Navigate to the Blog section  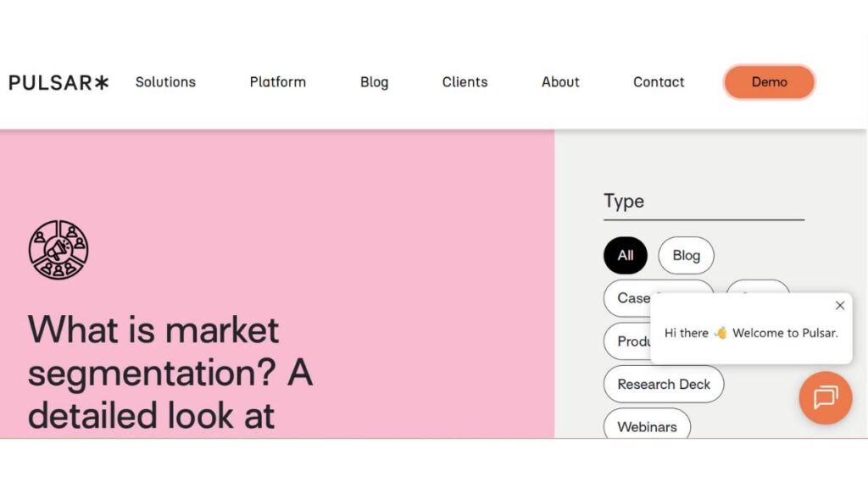coord(374,81)
